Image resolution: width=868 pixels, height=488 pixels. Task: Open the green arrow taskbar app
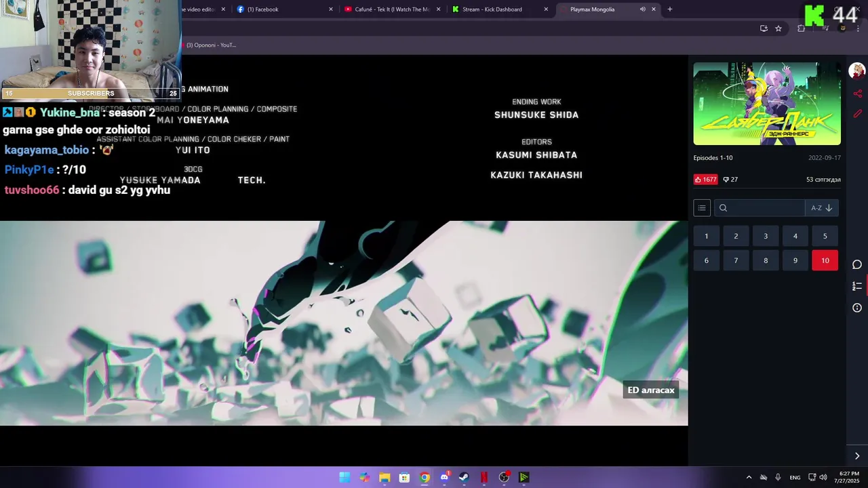[x=524, y=477]
